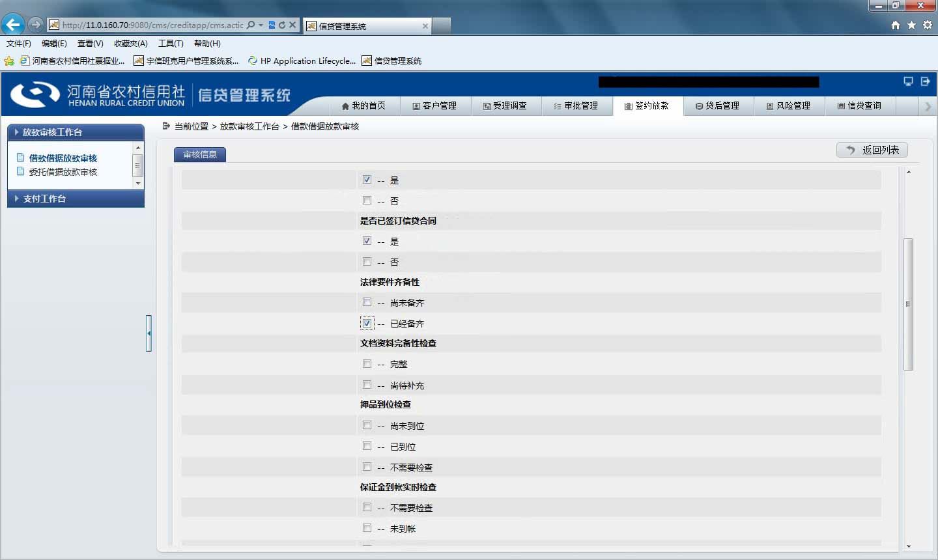This screenshot has width=938, height=560.
Task: Open the browser Home icon
Action: [896, 25]
